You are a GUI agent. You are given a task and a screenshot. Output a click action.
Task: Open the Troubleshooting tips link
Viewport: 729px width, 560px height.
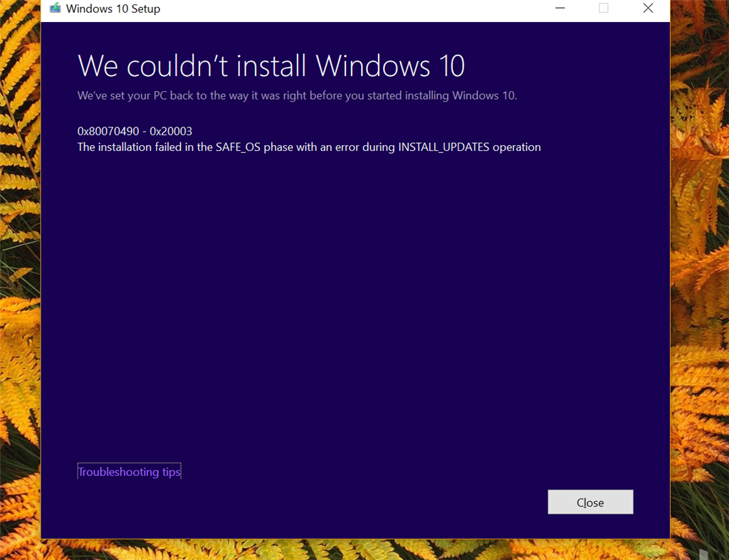pos(130,472)
